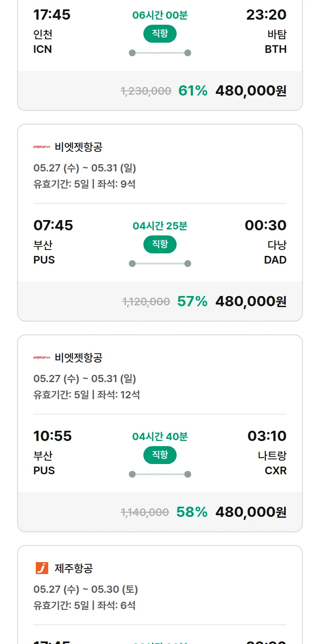Click the 00:30 다낭 DAD arrival info

265,242
